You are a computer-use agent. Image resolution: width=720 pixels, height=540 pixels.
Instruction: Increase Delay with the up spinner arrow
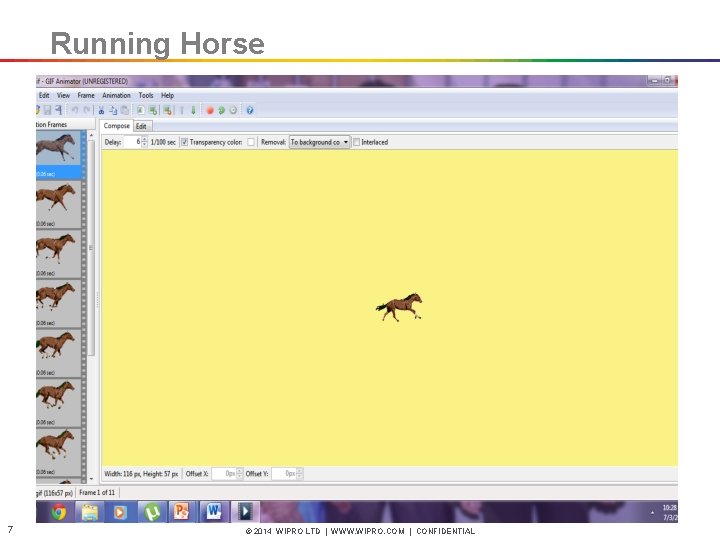point(145,140)
